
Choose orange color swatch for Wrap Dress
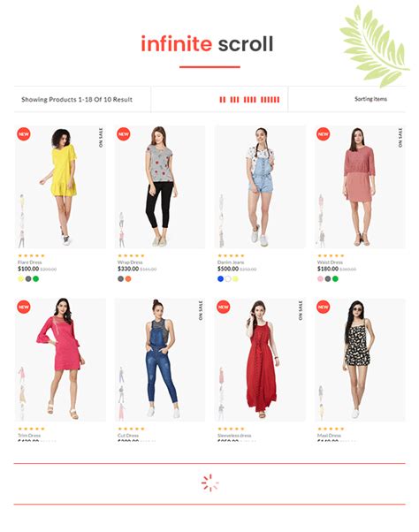click(128, 279)
